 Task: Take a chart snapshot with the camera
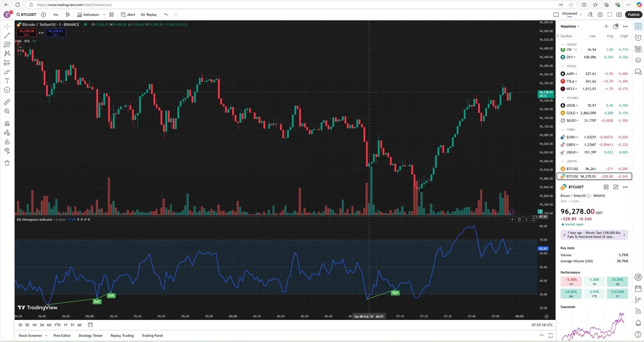(619, 15)
